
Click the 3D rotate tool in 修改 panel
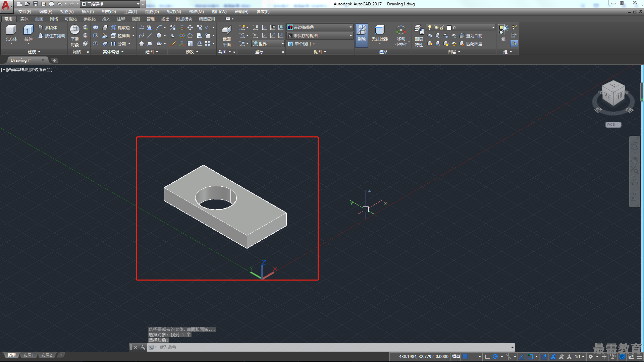click(182, 36)
